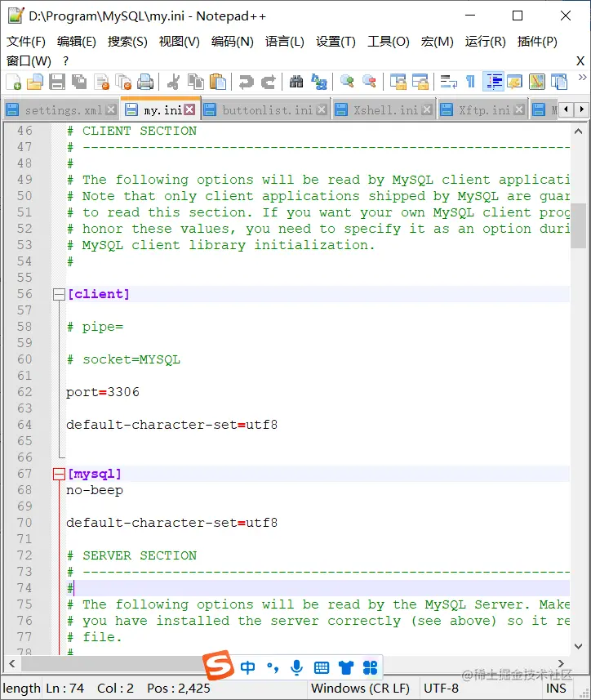Open the 窗口(W) menu
The image size is (591, 700).
(x=29, y=60)
